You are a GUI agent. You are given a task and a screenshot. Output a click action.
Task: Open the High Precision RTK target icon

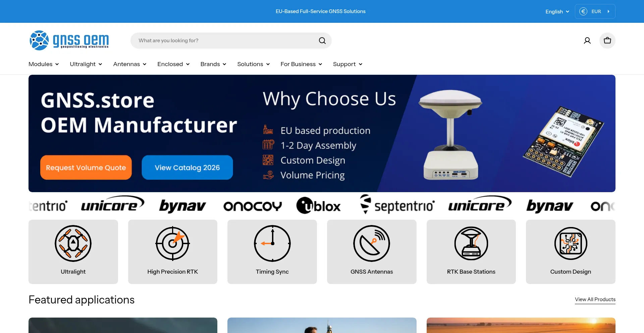click(x=173, y=243)
